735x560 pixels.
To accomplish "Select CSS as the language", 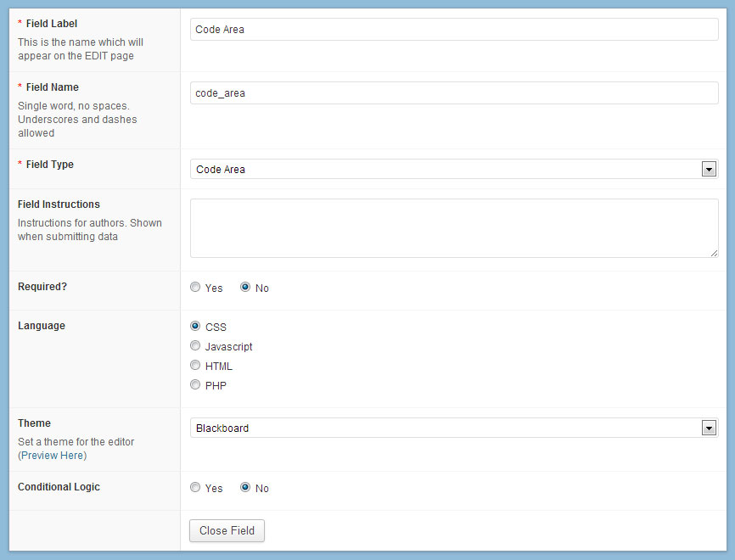I will pyautogui.click(x=195, y=326).
